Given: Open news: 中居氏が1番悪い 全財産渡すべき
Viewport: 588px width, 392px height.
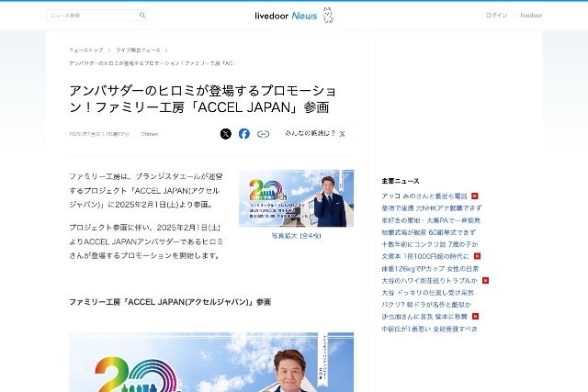Looking at the screenshot, I should point(429,329).
